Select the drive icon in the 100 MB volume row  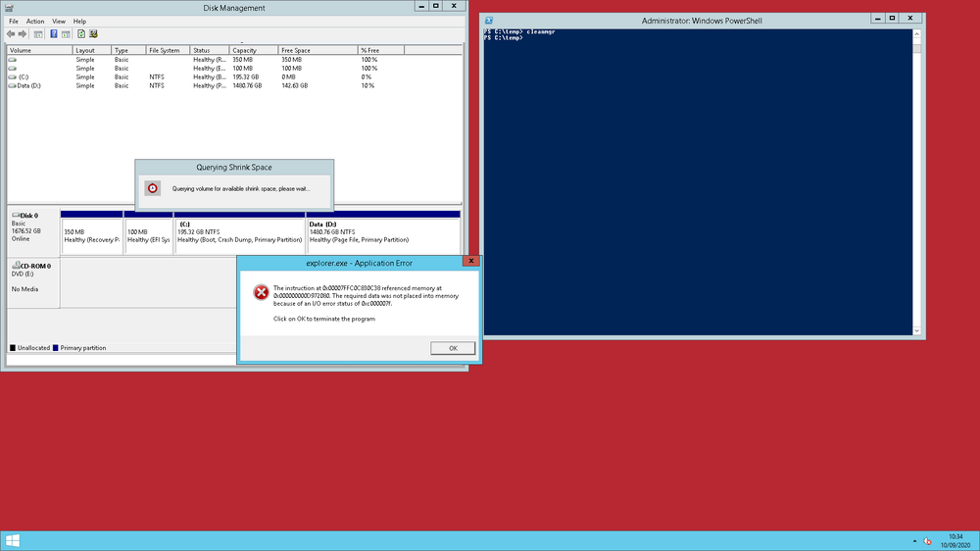tap(12, 69)
